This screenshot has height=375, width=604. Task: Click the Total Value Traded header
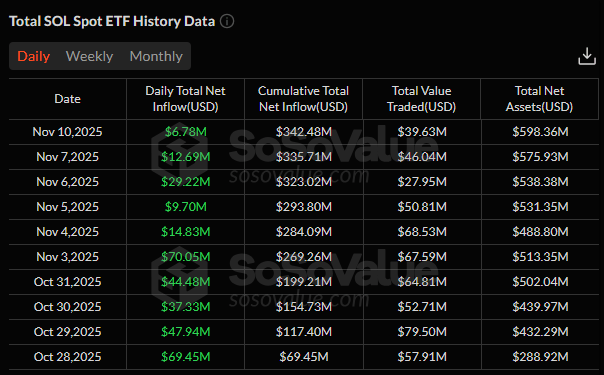pyautogui.click(x=421, y=99)
